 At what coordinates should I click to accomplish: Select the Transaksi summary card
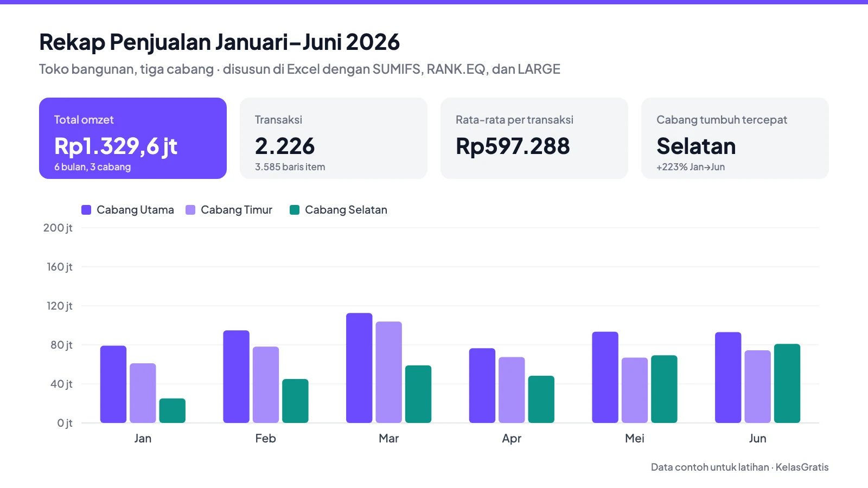pyautogui.click(x=334, y=138)
